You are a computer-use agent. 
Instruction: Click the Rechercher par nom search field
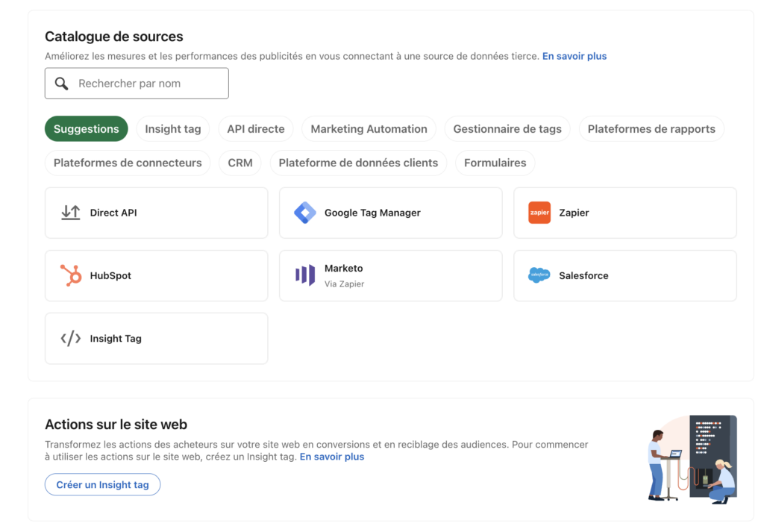pos(142,83)
